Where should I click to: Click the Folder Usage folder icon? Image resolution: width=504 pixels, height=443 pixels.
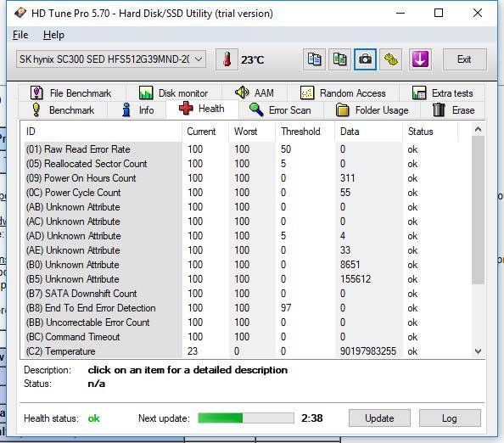[x=343, y=110]
